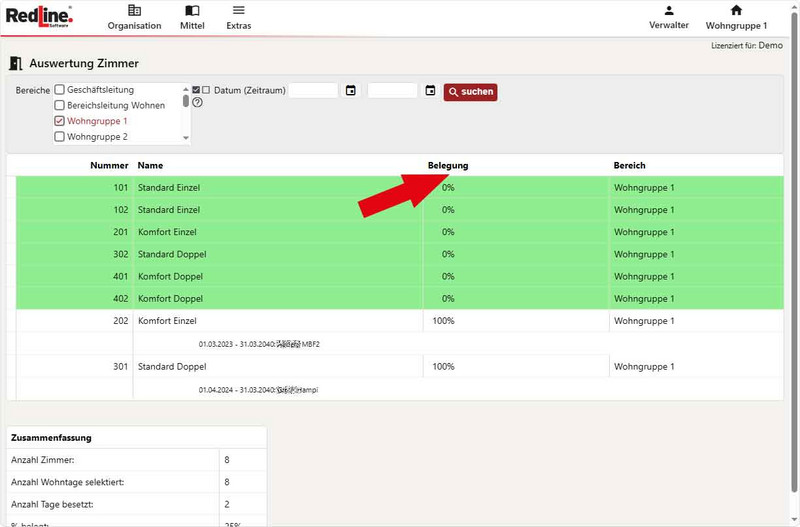Uncheck the Wohngruppe 1 checkbox

click(x=60, y=121)
